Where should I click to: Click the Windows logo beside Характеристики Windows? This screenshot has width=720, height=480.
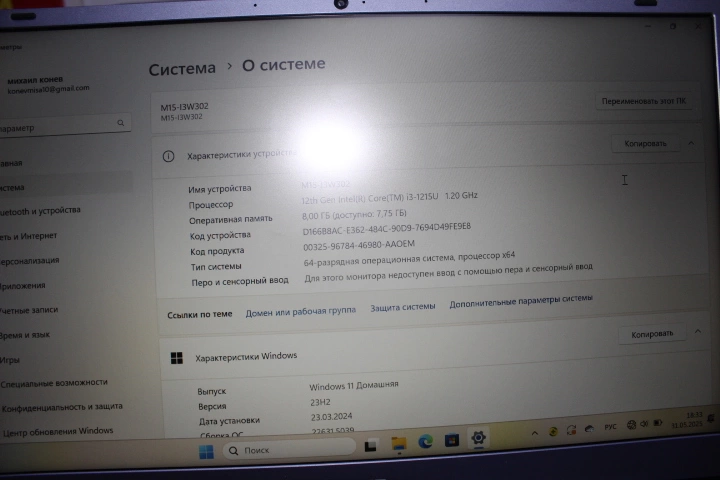tap(177, 357)
